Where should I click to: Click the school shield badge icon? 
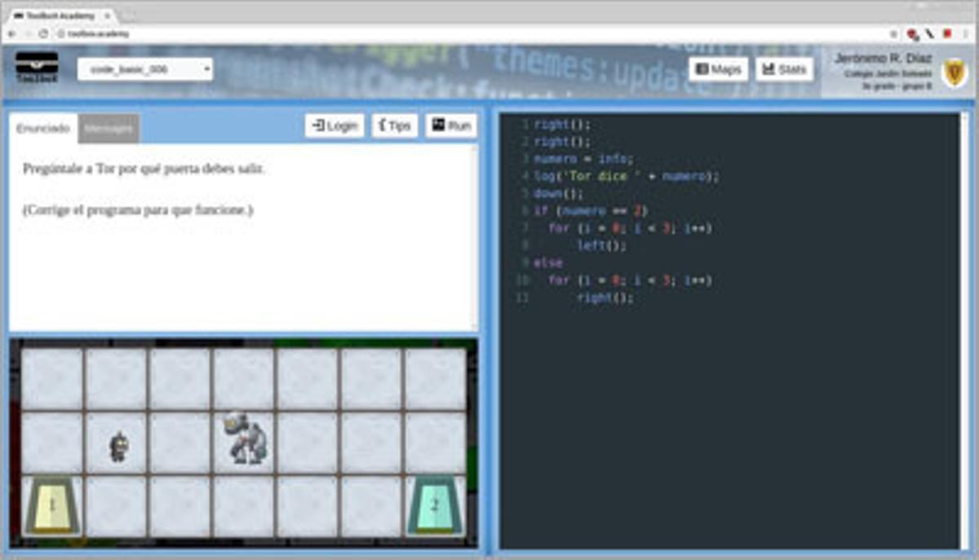pos(955,72)
